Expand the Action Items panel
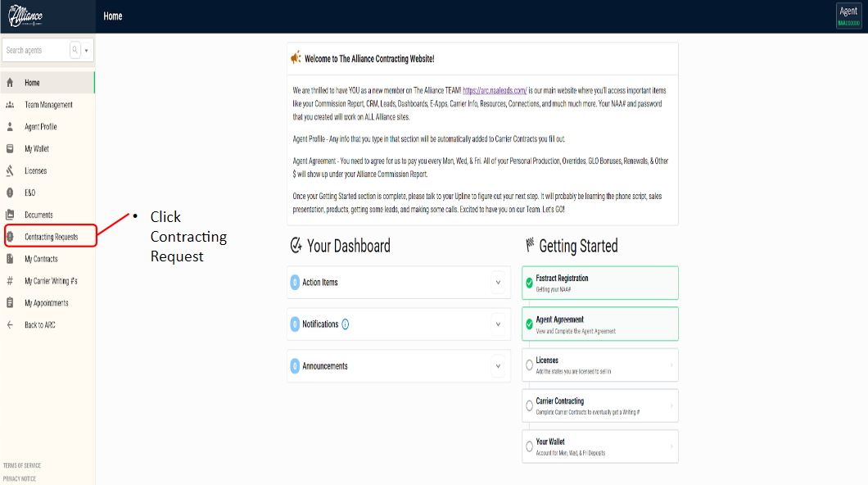This screenshot has width=868, height=485. [497, 283]
